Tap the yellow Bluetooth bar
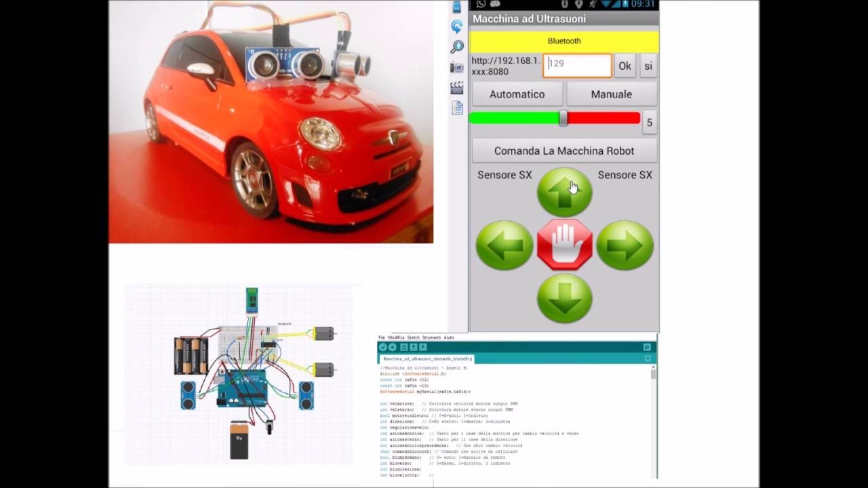Viewport: 868px width, 488px height. [564, 41]
